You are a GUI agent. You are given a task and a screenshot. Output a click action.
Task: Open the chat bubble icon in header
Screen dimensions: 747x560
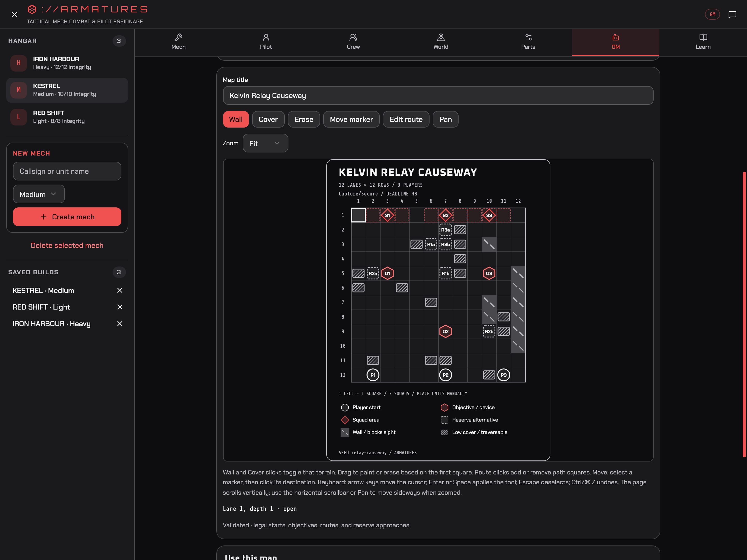point(732,15)
